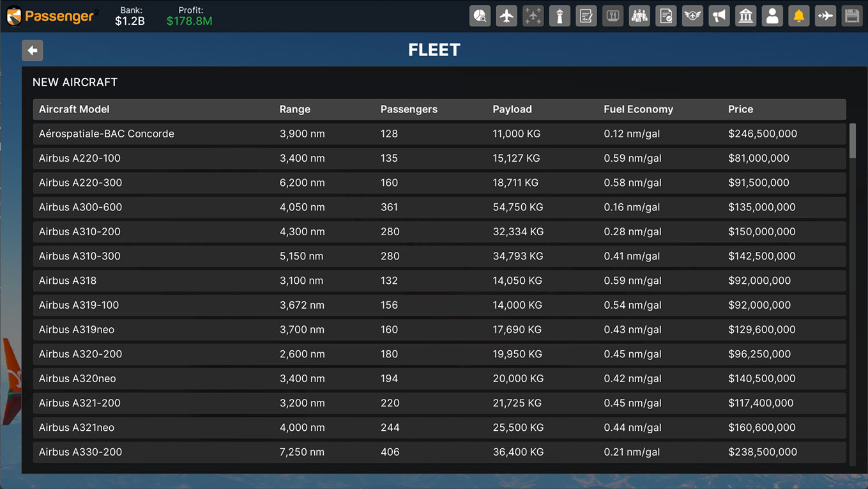
Task: Sort table by Price column header
Action: click(740, 109)
